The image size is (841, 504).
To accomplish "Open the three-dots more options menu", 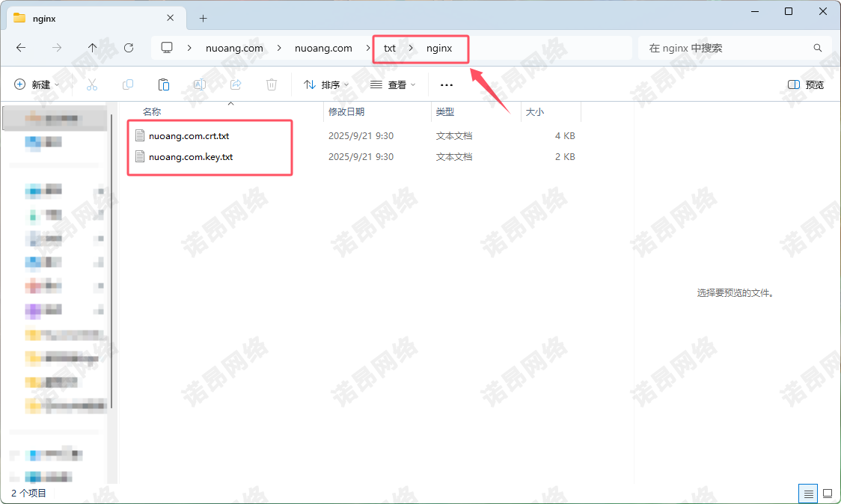I will coord(447,85).
